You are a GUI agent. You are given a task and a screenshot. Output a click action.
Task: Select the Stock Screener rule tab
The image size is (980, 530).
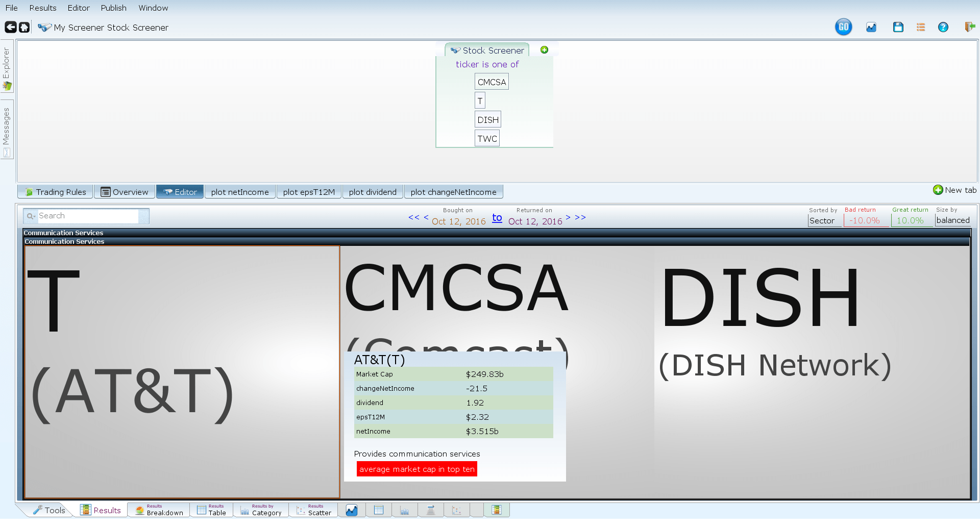click(x=487, y=50)
